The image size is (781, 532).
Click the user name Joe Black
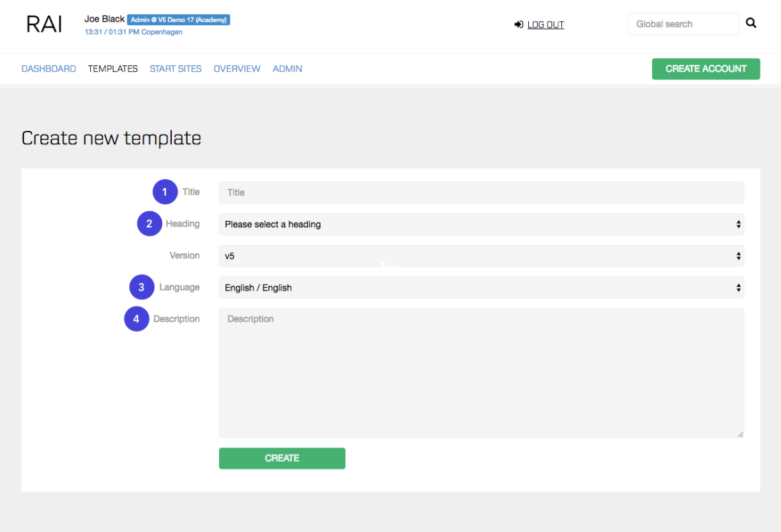click(x=104, y=19)
